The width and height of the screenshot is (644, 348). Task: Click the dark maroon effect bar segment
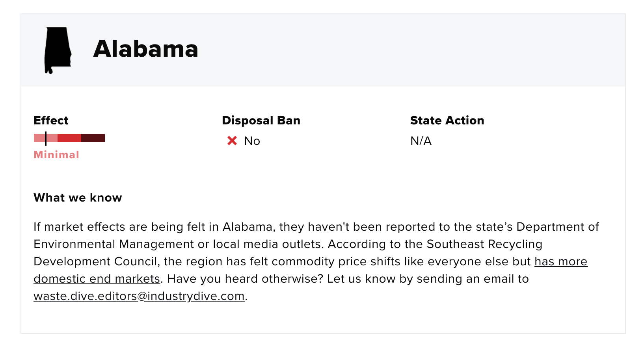[93, 138]
